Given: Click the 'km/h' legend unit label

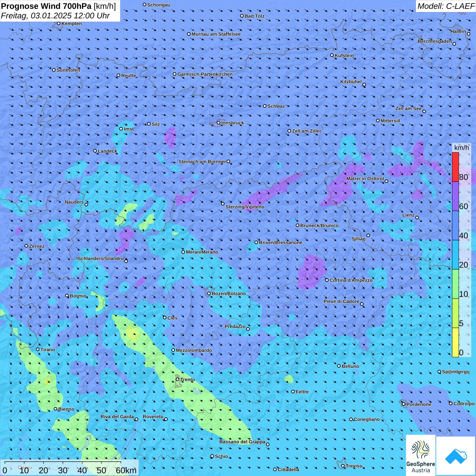Looking at the screenshot, I should (461, 148).
